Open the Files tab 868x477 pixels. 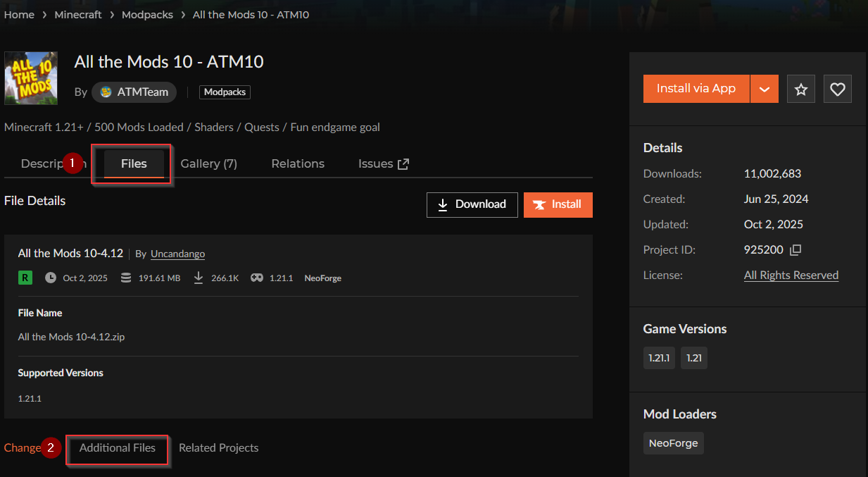point(134,163)
